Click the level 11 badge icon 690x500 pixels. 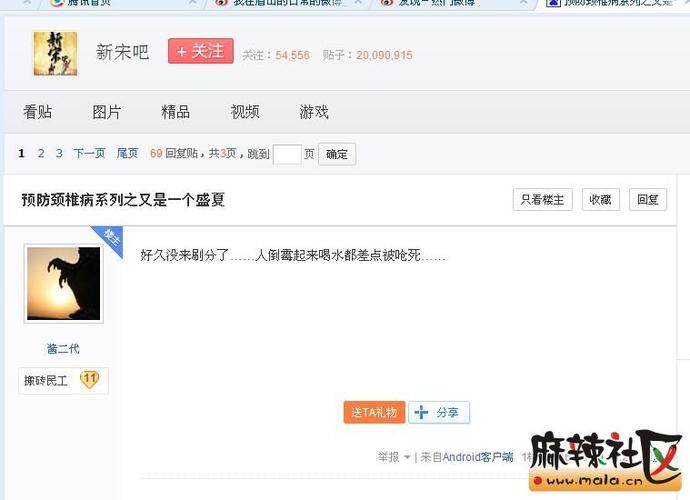90,379
